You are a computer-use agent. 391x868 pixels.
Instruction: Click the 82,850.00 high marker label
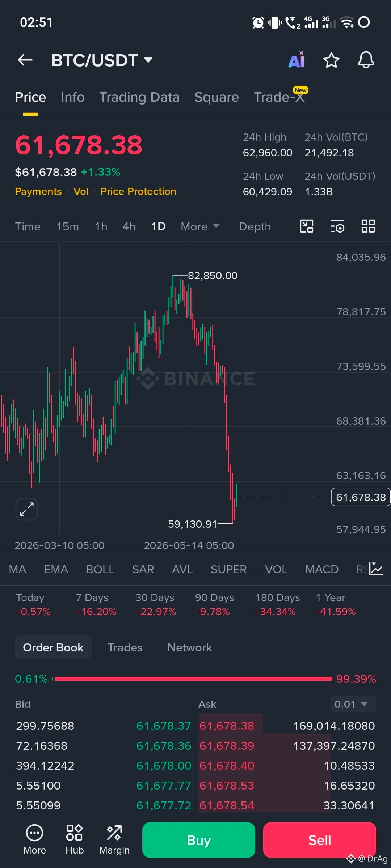(213, 276)
